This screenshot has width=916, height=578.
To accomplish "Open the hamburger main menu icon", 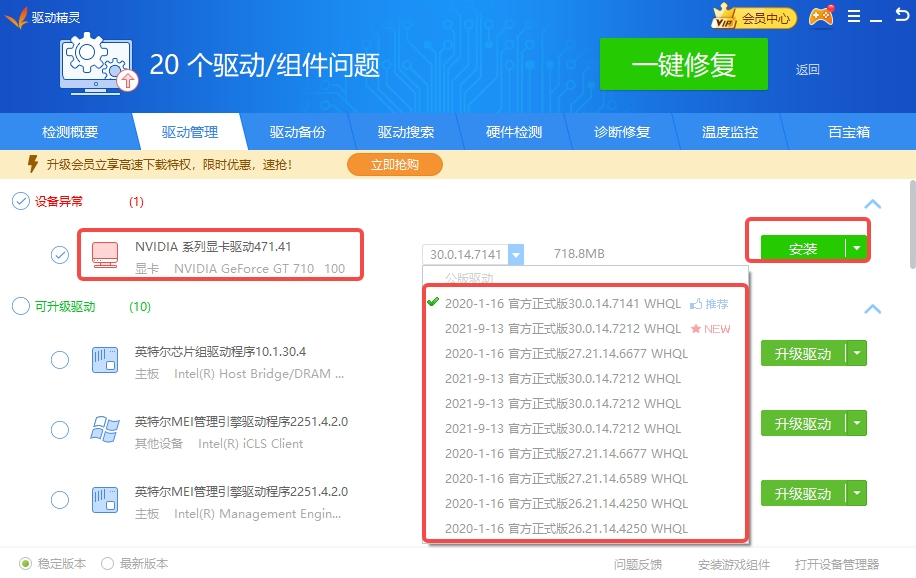I will (x=853, y=17).
